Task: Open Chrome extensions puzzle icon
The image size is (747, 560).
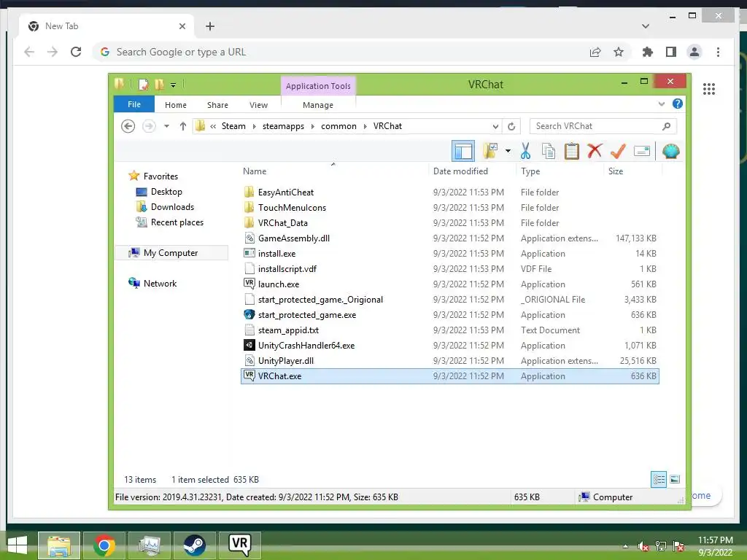Action: (x=648, y=52)
